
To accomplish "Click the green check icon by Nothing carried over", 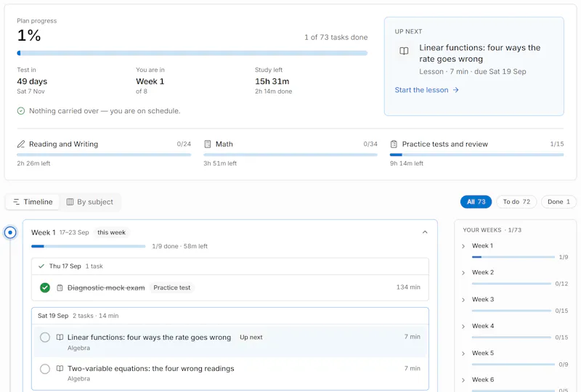I will coord(21,111).
